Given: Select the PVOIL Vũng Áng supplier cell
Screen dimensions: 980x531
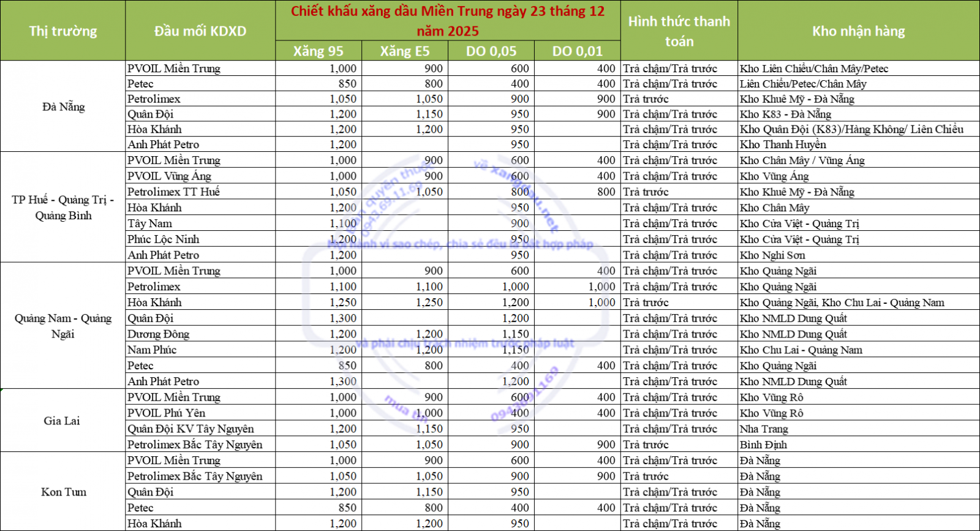Looking at the screenshot, I should pyautogui.click(x=169, y=176).
